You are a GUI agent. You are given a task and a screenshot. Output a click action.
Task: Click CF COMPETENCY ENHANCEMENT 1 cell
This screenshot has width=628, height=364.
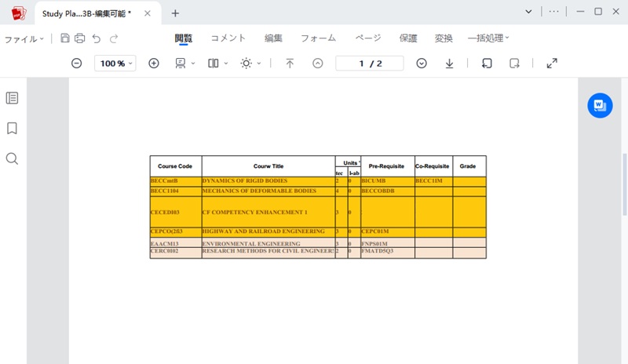click(x=268, y=212)
